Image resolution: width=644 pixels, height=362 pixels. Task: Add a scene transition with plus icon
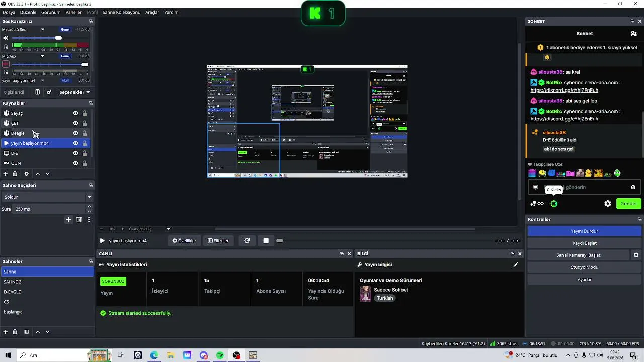pyautogui.click(x=69, y=220)
